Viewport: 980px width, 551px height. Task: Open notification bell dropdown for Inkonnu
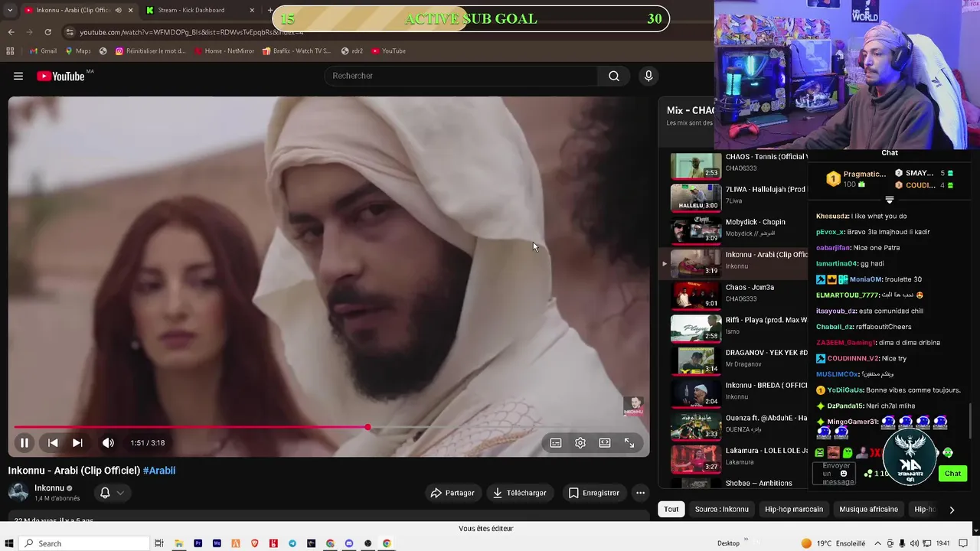(x=112, y=493)
